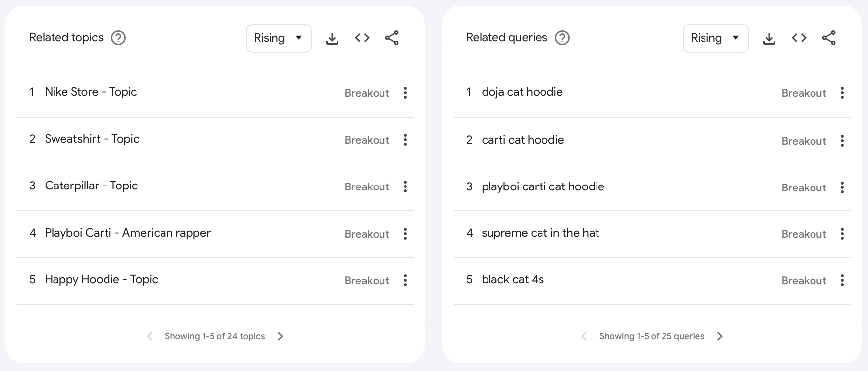
Task: Share the Related topics card
Action: click(x=392, y=38)
